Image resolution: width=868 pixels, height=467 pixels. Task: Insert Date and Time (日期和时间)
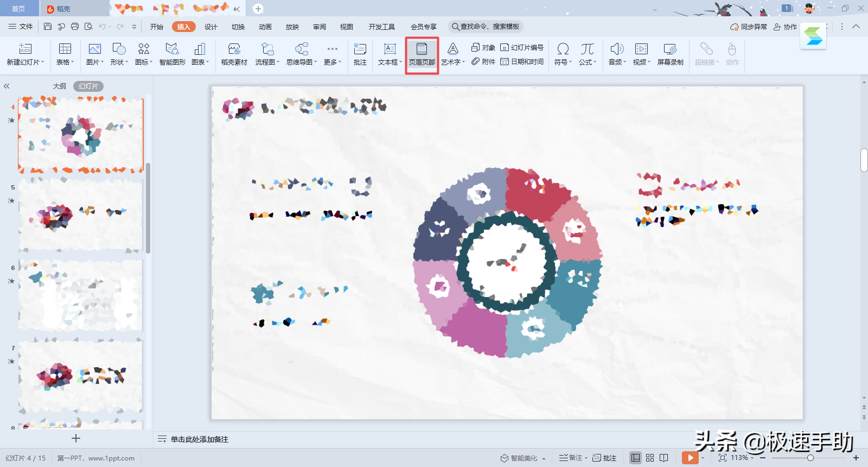tap(522, 62)
